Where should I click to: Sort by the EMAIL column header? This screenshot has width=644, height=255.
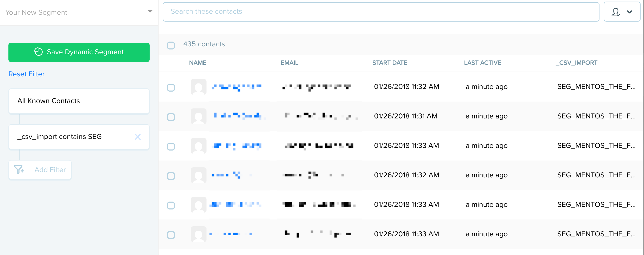tap(289, 63)
